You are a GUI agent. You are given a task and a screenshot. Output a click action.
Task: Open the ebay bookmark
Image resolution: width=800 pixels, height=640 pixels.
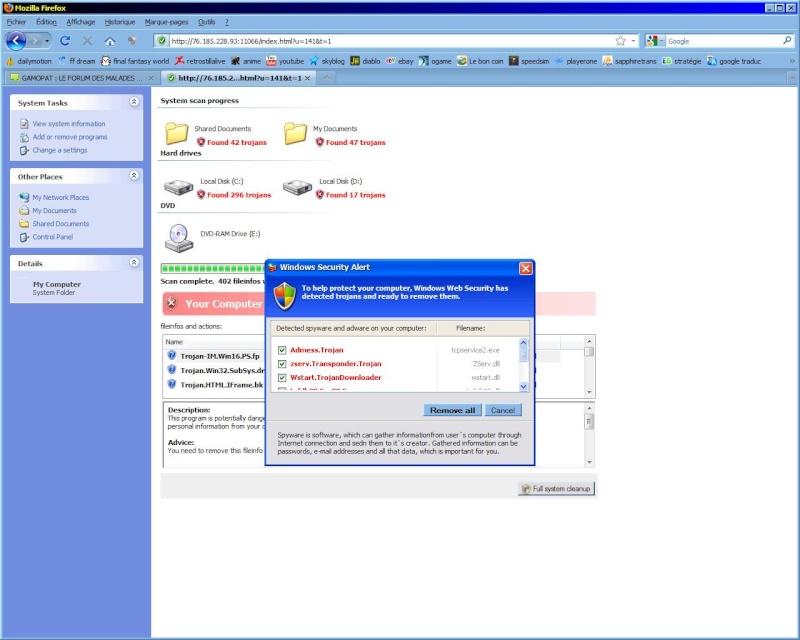pyautogui.click(x=399, y=61)
